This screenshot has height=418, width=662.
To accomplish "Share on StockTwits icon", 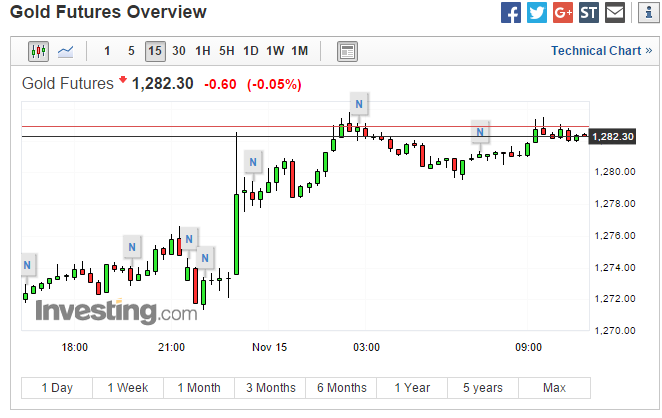I will click(x=589, y=13).
